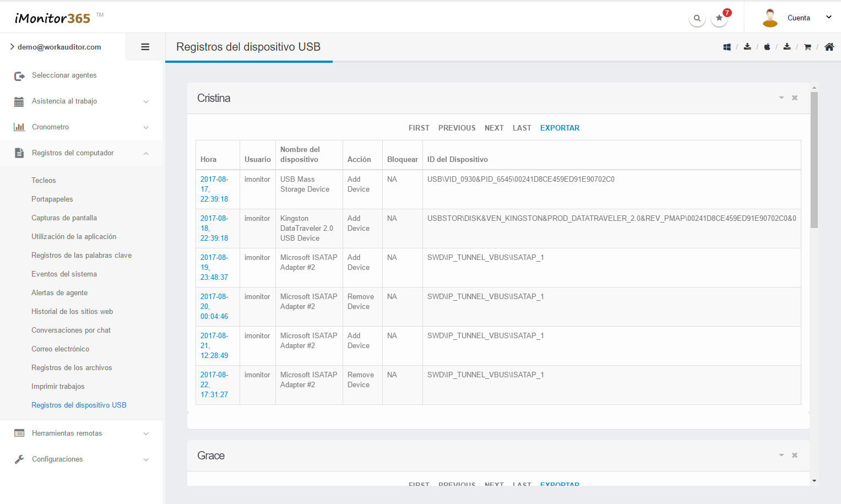Go to home via the house icon

point(829,47)
